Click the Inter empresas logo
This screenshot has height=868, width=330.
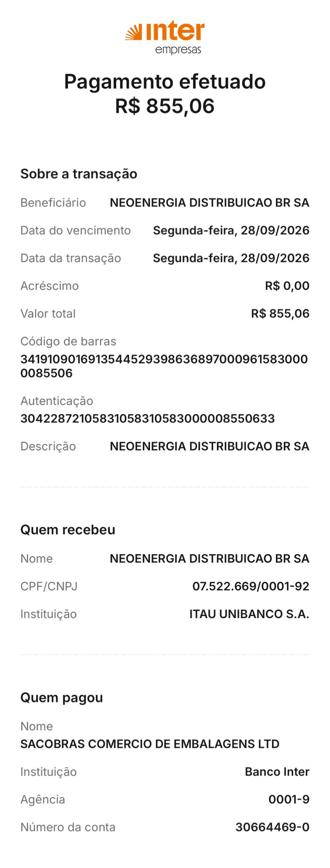click(165, 38)
